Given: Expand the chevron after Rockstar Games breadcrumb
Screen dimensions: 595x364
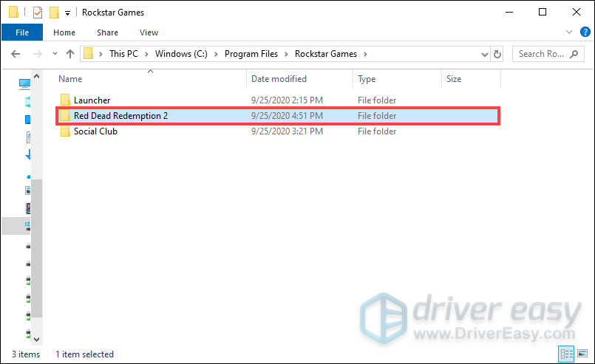Looking at the screenshot, I should (x=365, y=54).
